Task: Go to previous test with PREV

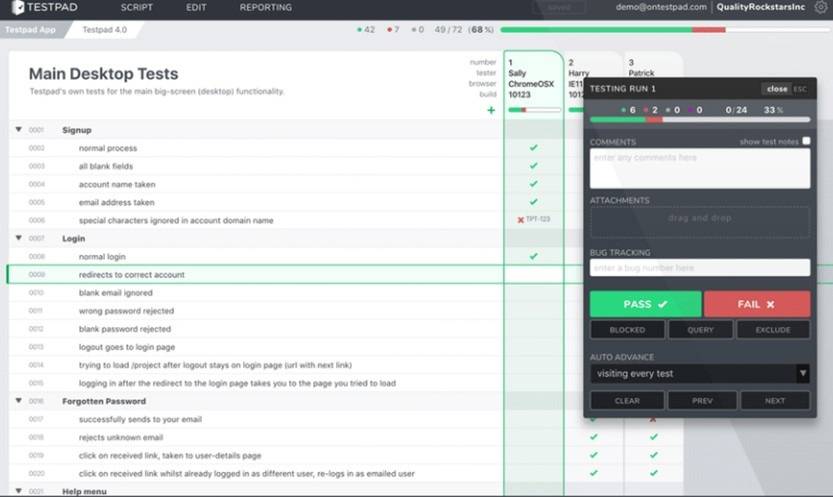Action: point(702,400)
